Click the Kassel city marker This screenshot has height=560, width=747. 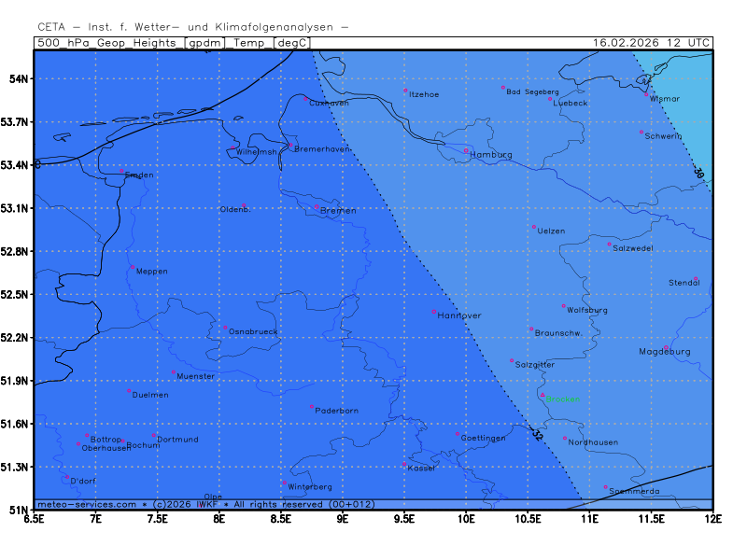pos(404,464)
